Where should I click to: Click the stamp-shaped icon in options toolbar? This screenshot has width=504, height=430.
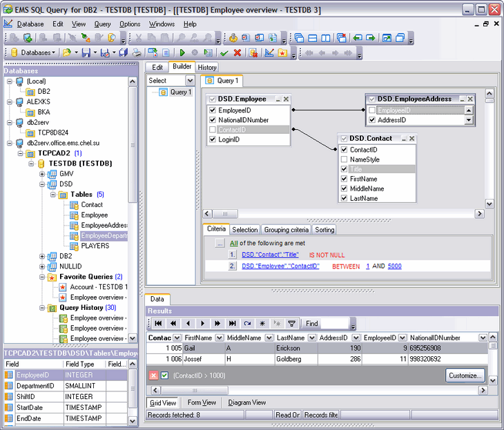233,38
